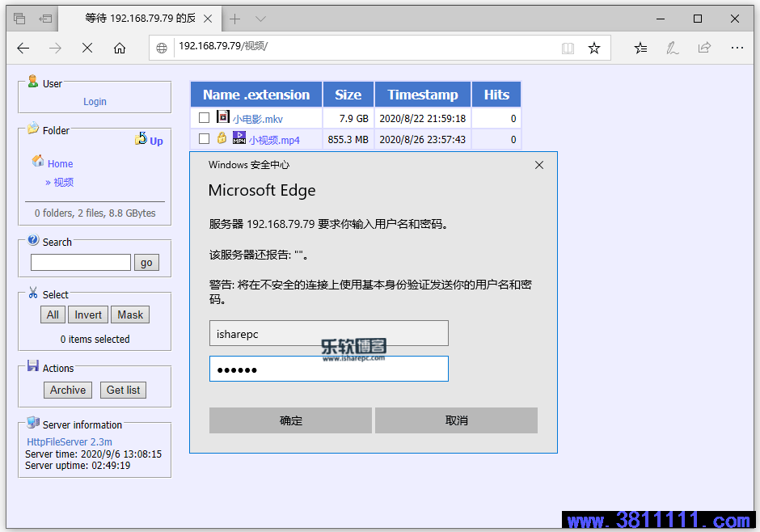Click the Up folder arrow icon
760x532 pixels.
pyautogui.click(x=141, y=138)
